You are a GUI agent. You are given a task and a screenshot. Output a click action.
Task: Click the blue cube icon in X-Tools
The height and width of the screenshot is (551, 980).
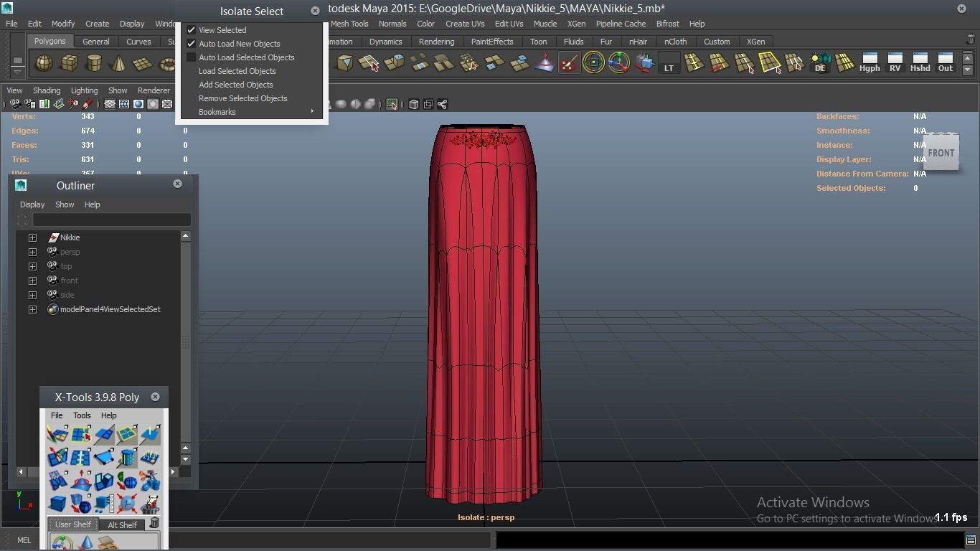pos(57,504)
